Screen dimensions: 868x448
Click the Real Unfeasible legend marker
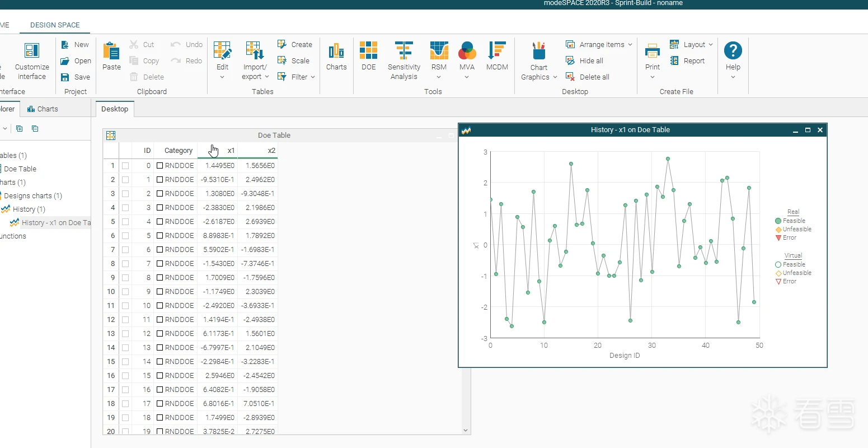(x=778, y=230)
